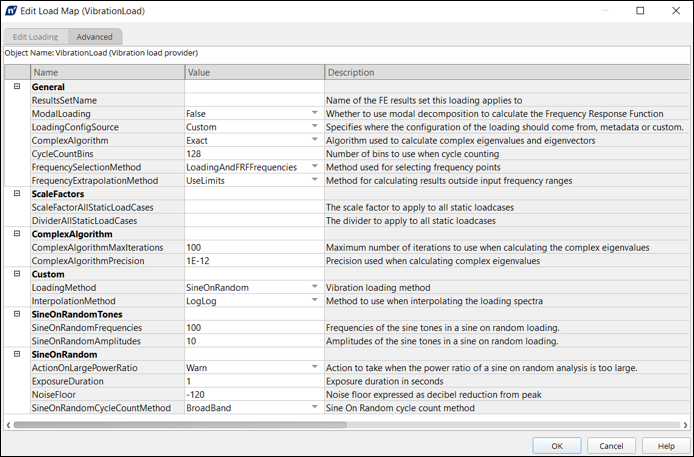Click the SineOnRandomAmplitudes value 10
Image resolution: width=694 pixels, height=457 pixels.
click(x=254, y=341)
